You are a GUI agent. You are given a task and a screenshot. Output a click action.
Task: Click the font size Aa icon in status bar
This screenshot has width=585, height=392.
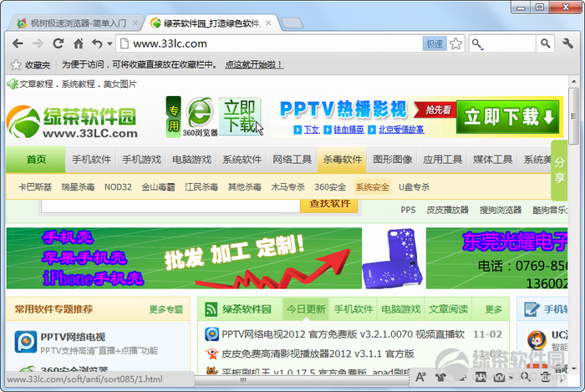click(x=420, y=379)
